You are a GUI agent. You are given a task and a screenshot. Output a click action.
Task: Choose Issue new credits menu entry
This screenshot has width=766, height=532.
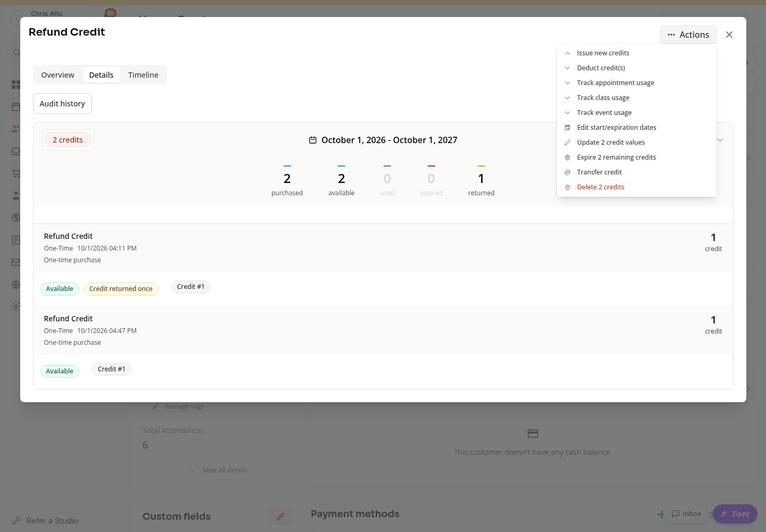636,53
